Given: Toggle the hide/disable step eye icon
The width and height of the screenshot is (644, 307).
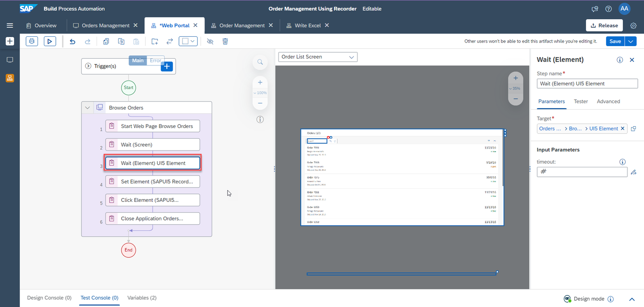Looking at the screenshot, I should [x=210, y=41].
